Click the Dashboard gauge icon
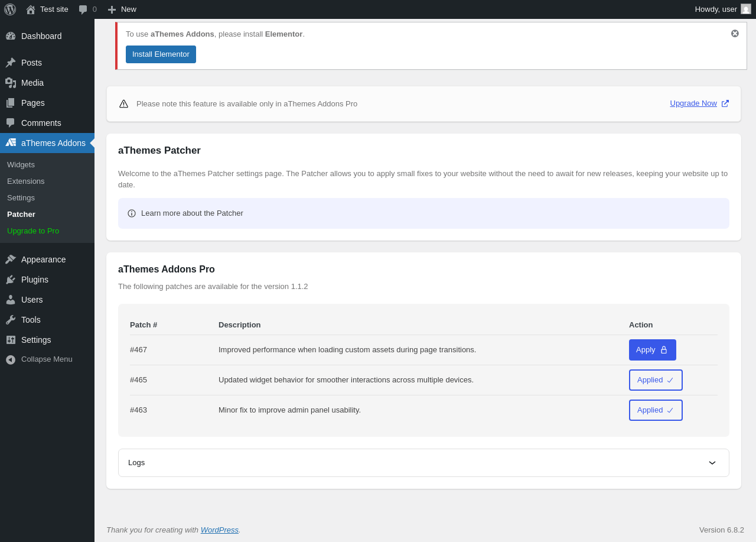The height and width of the screenshot is (542, 756). (11, 36)
